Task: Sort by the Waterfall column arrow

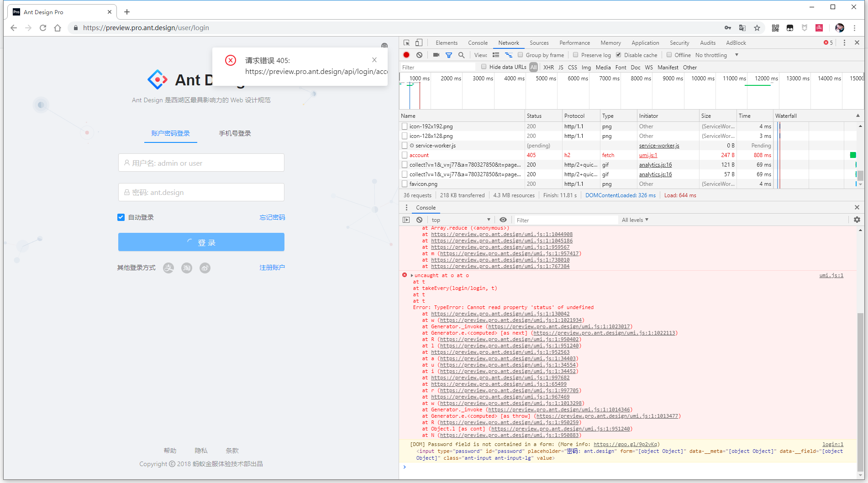Action: coord(857,115)
